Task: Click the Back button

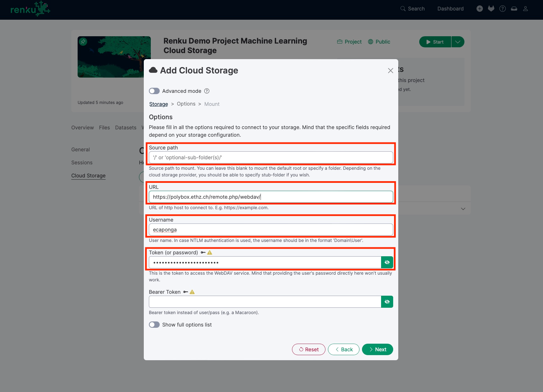Action: click(x=344, y=349)
